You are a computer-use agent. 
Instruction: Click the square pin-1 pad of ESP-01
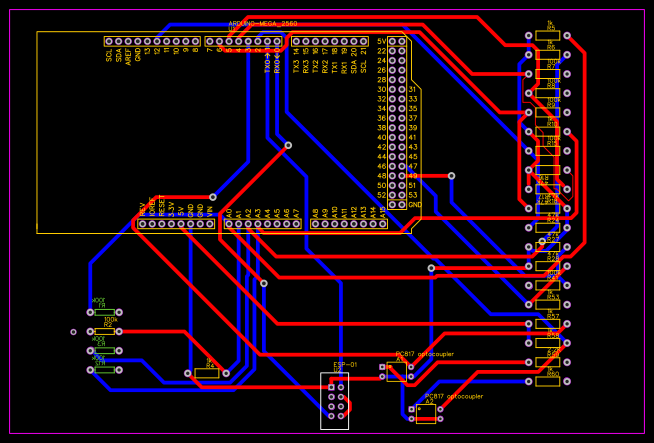(331, 388)
